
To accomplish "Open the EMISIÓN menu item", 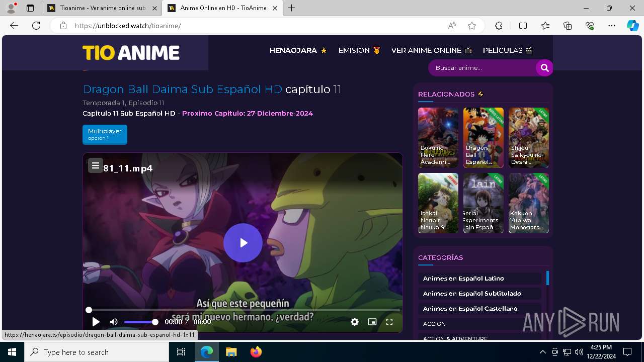I will [359, 50].
